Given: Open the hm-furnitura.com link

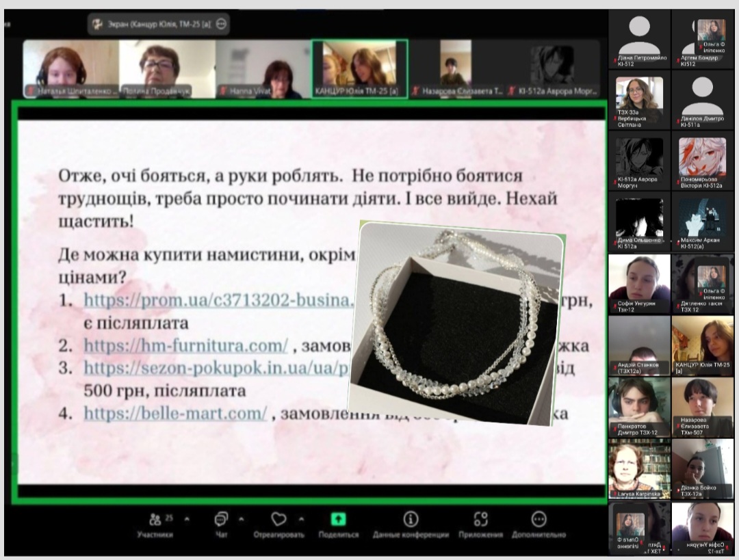Looking at the screenshot, I should pyautogui.click(x=185, y=346).
